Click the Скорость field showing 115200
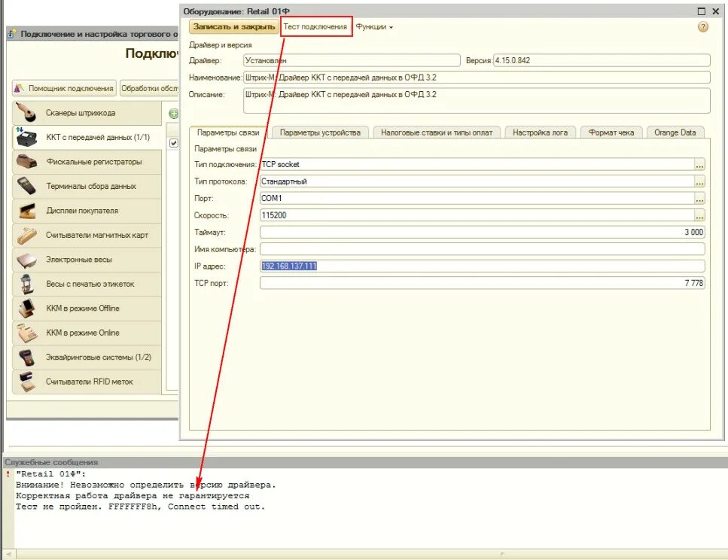Viewport: 728px width, 560px height. point(477,215)
